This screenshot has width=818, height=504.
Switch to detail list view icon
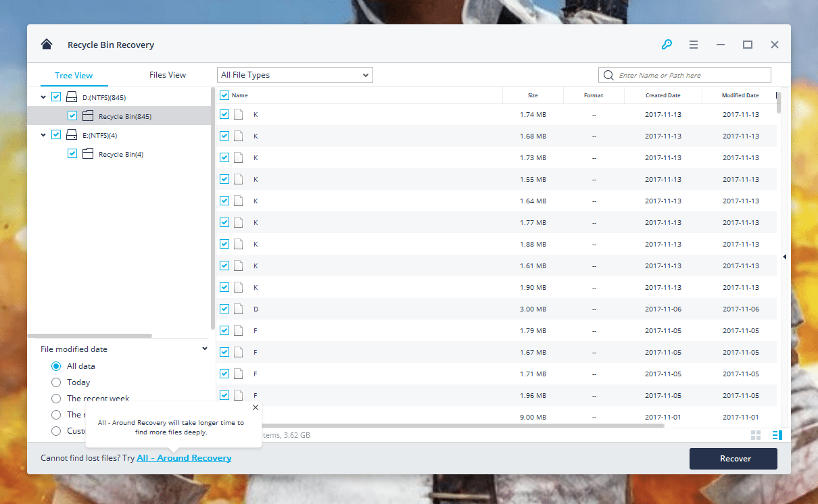[x=777, y=435]
